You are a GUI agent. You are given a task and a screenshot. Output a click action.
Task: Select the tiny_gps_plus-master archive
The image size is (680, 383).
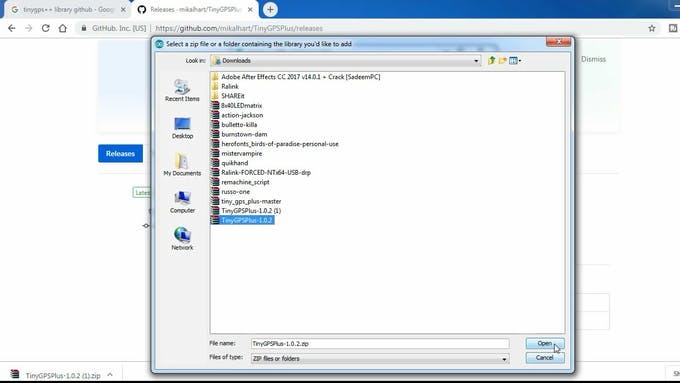coord(246,201)
